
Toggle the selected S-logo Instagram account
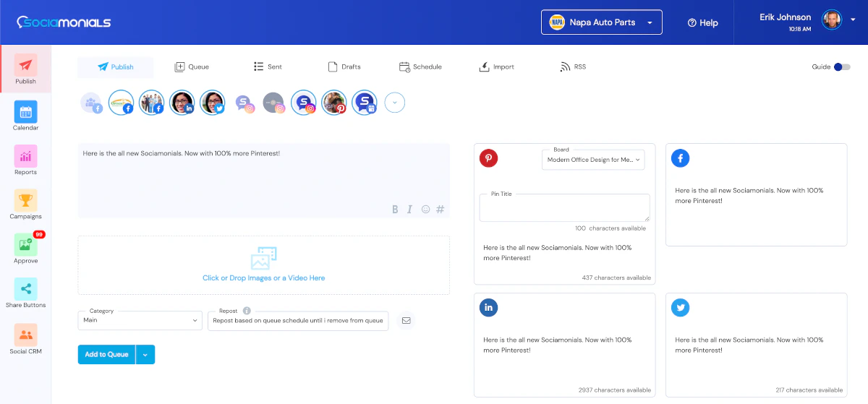304,103
